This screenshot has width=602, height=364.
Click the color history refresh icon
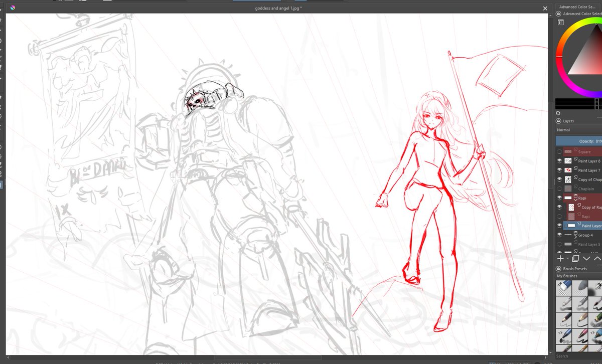click(559, 113)
